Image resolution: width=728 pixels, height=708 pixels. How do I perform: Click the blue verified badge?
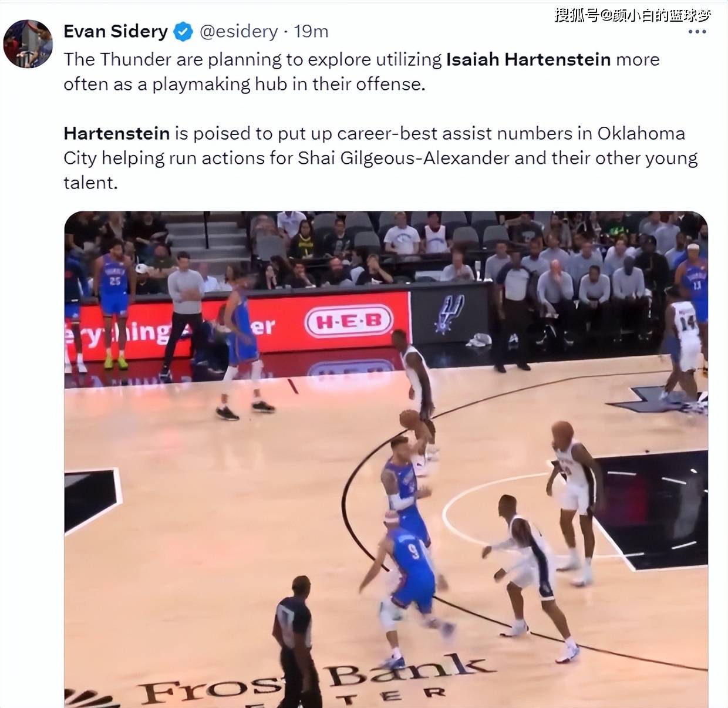point(184,31)
